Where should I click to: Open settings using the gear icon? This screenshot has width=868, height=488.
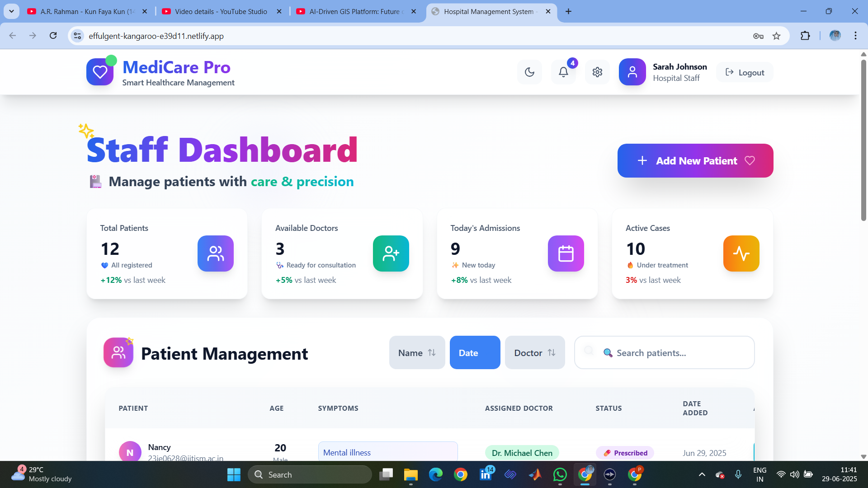tap(597, 72)
